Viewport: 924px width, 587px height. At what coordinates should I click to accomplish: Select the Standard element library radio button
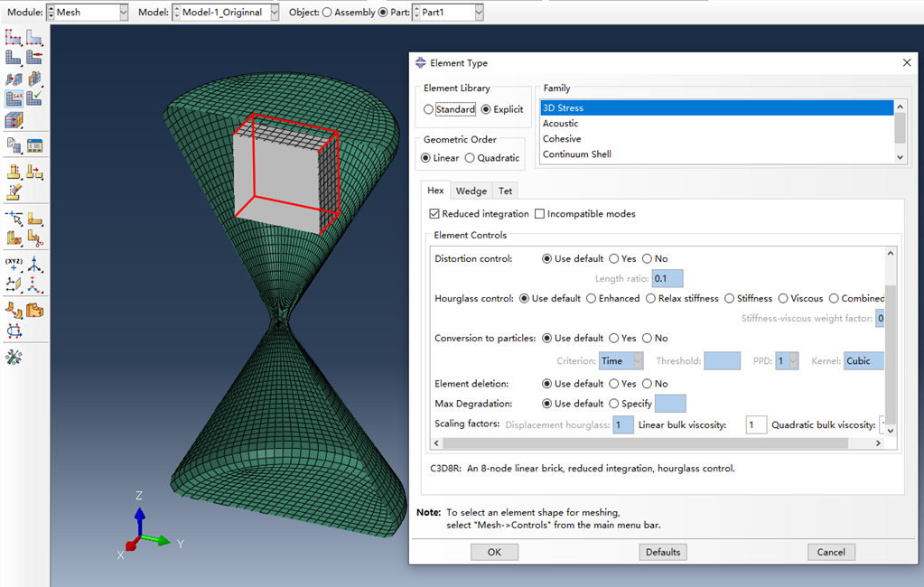429,109
